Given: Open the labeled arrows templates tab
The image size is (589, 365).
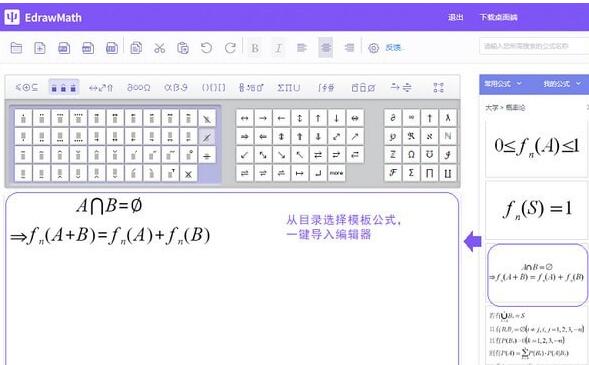Looking at the screenshot, I should click(400, 87).
